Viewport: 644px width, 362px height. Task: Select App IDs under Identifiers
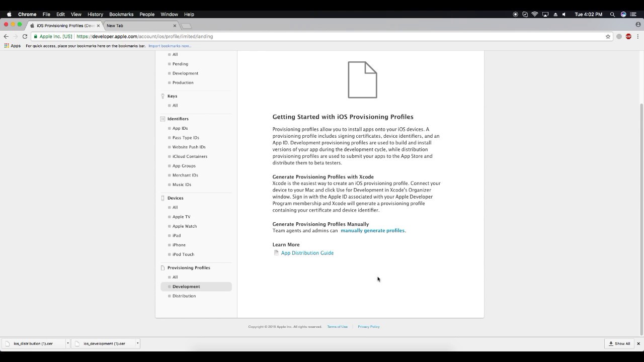click(180, 128)
